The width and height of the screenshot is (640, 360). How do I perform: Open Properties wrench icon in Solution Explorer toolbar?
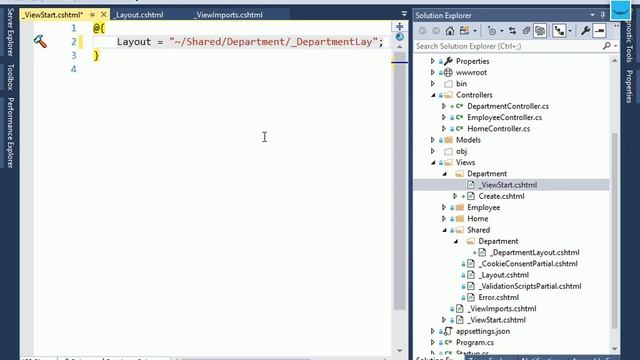point(585,31)
